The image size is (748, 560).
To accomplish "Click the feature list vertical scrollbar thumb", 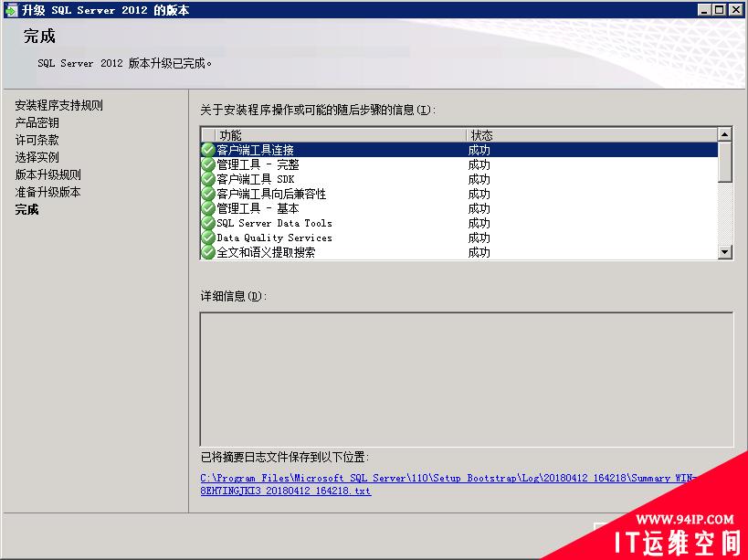I will point(725,162).
